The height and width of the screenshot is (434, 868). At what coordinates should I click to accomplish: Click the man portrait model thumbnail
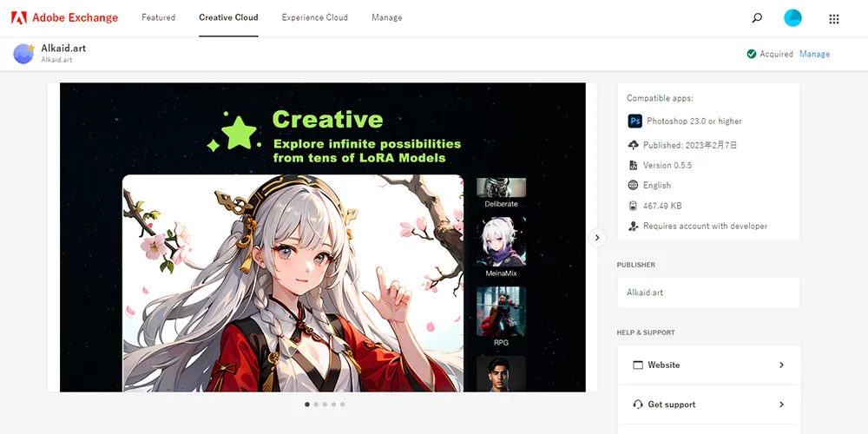501,373
